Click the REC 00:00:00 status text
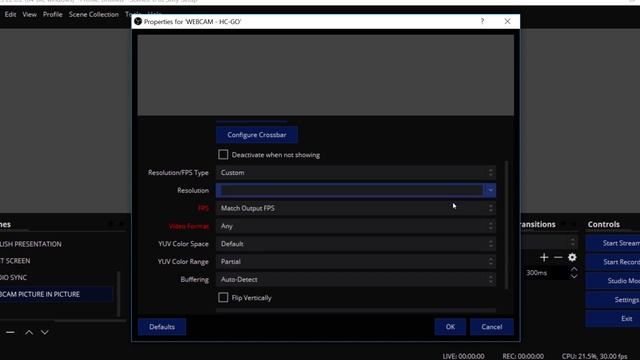 pos(523,356)
